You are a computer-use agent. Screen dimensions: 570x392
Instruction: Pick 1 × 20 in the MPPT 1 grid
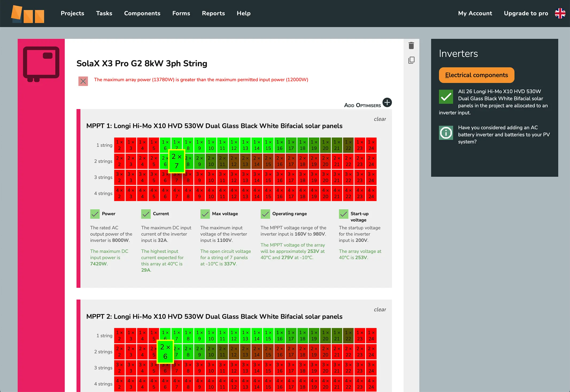point(325,145)
